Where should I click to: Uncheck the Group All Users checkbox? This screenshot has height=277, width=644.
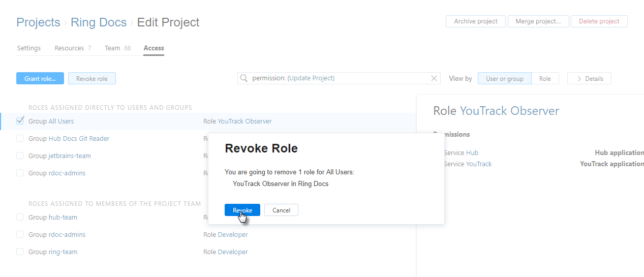click(20, 121)
